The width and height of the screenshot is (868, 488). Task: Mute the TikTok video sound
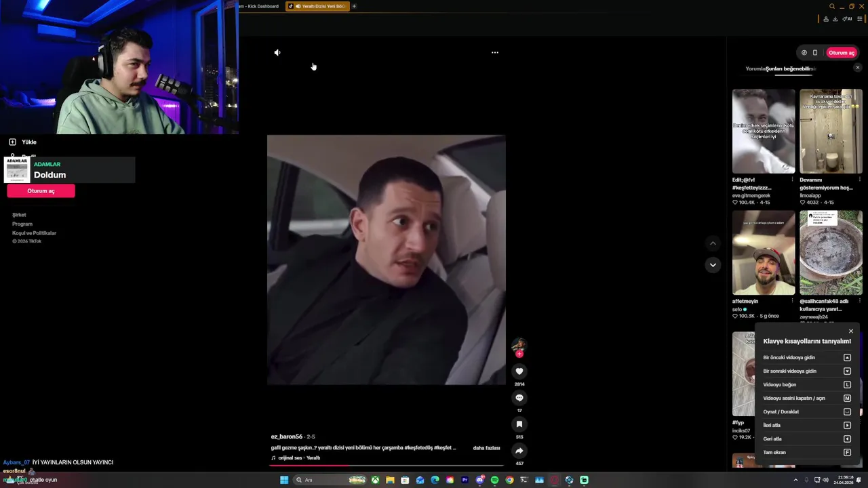277,52
